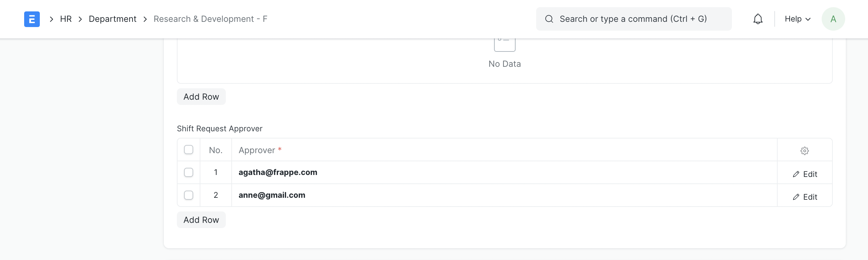Screen dimensions: 868x260
Task: Click the chevron before the Department breadcrumb
Action: point(80,19)
